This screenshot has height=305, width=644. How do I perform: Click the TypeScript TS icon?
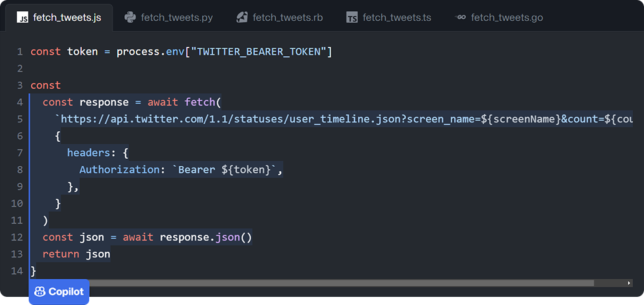point(352,17)
